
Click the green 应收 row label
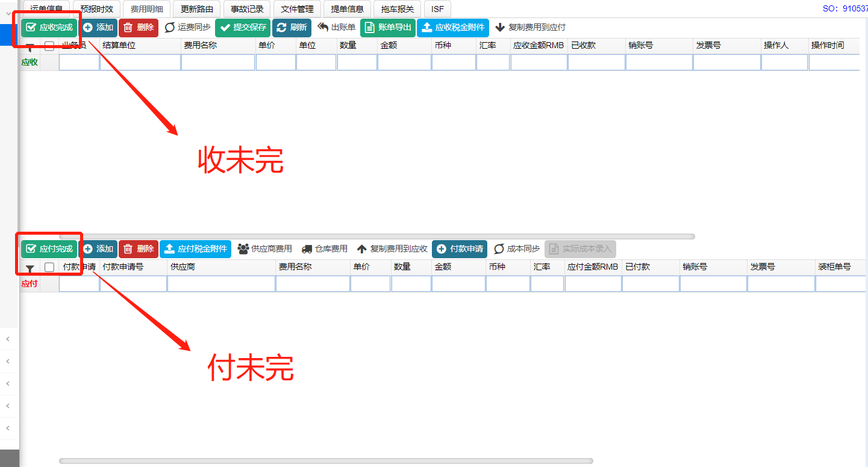[30, 63]
